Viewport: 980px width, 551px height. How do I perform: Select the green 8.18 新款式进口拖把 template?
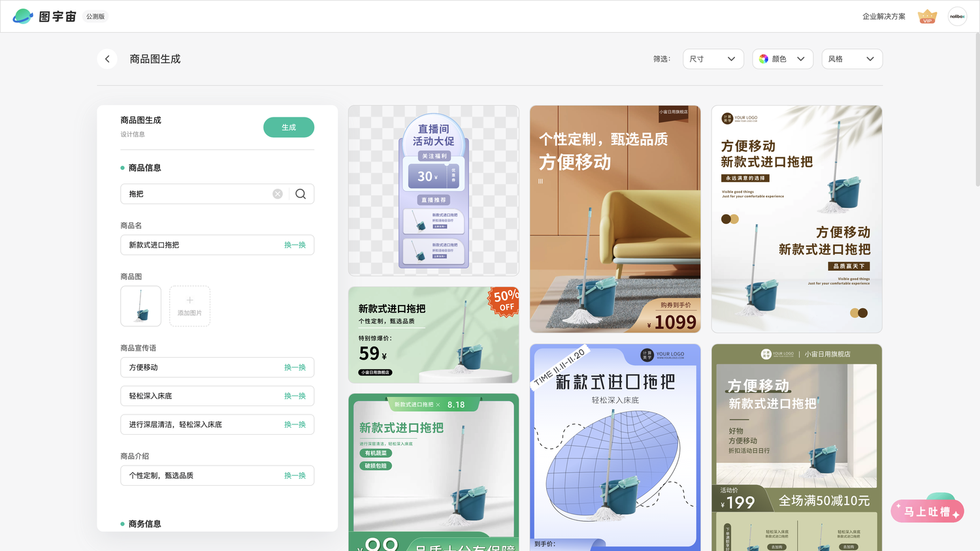[434, 472]
